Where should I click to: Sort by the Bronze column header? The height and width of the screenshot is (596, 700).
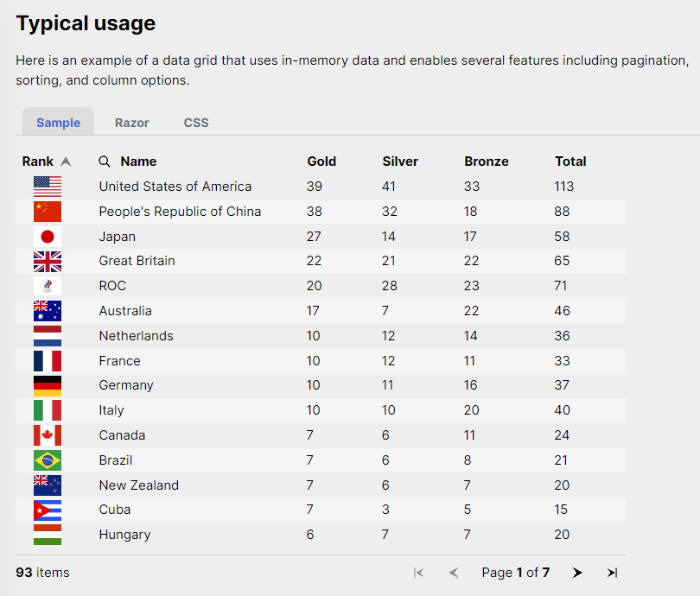pos(487,162)
